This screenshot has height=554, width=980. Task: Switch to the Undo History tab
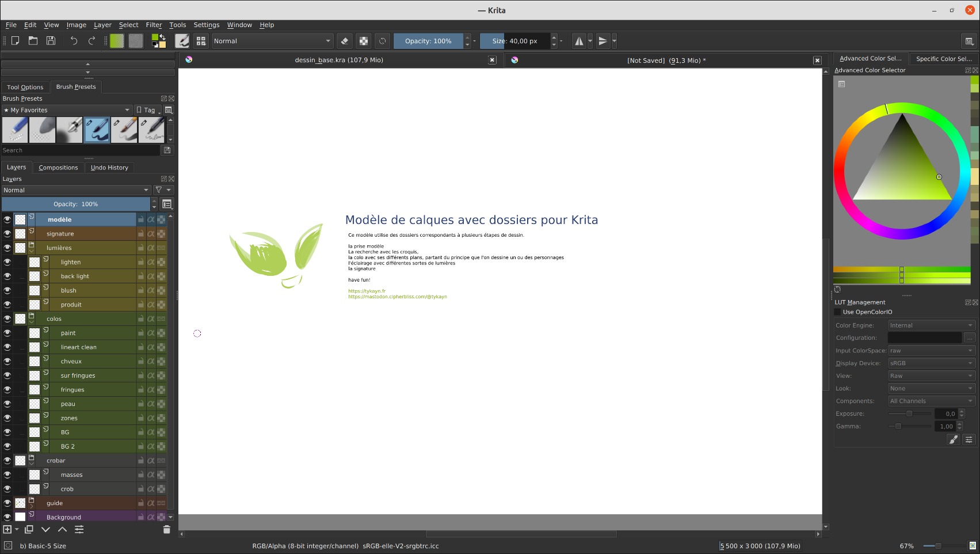(109, 168)
